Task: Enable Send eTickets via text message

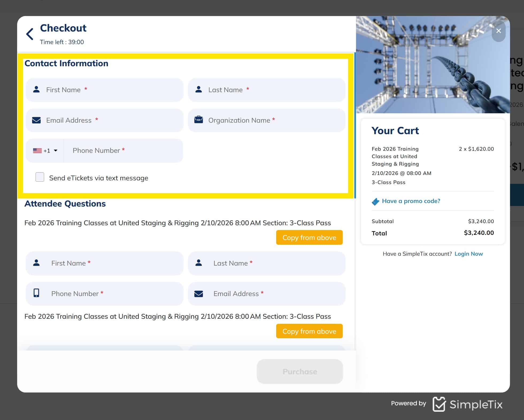Action: click(40, 177)
